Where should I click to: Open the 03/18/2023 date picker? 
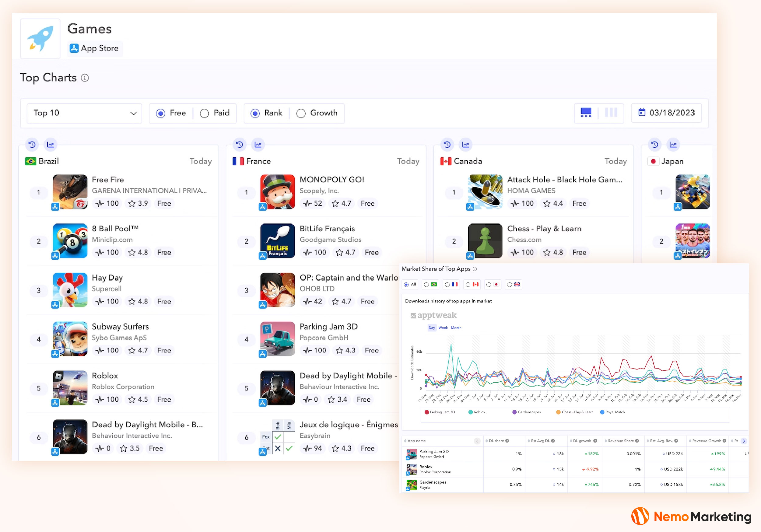point(666,113)
